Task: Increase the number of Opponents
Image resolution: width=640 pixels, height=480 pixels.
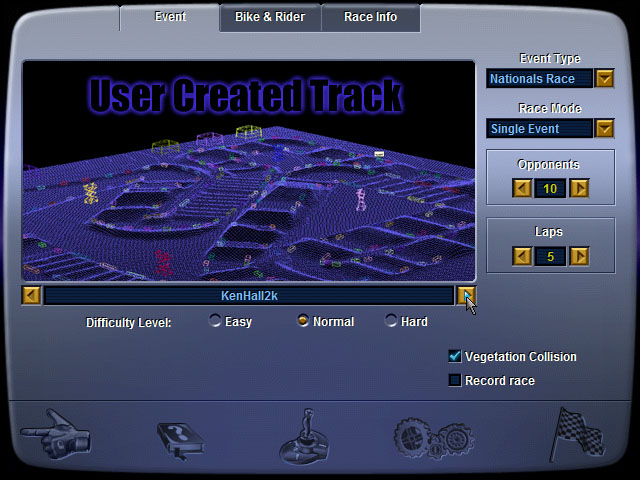Action: pos(579,189)
